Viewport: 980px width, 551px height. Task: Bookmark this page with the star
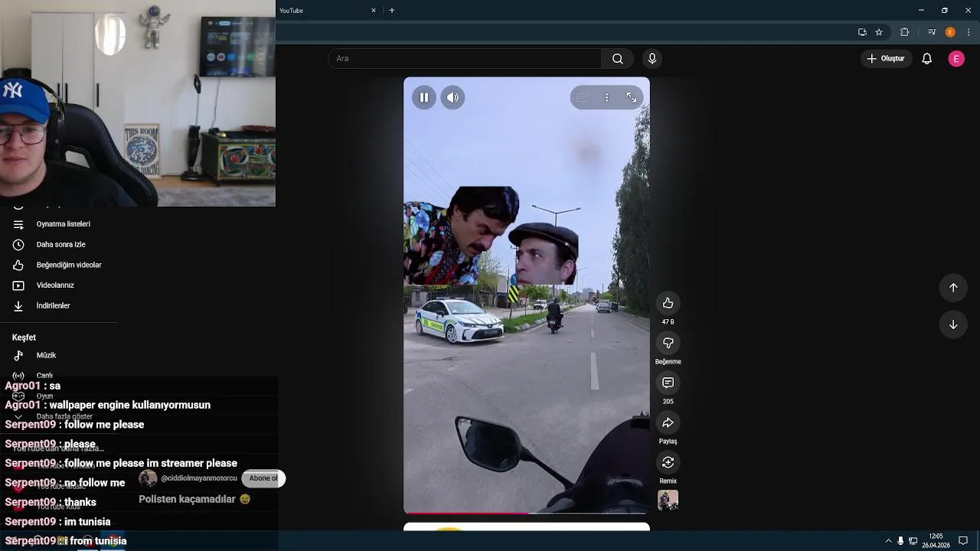tap(879, 32)
